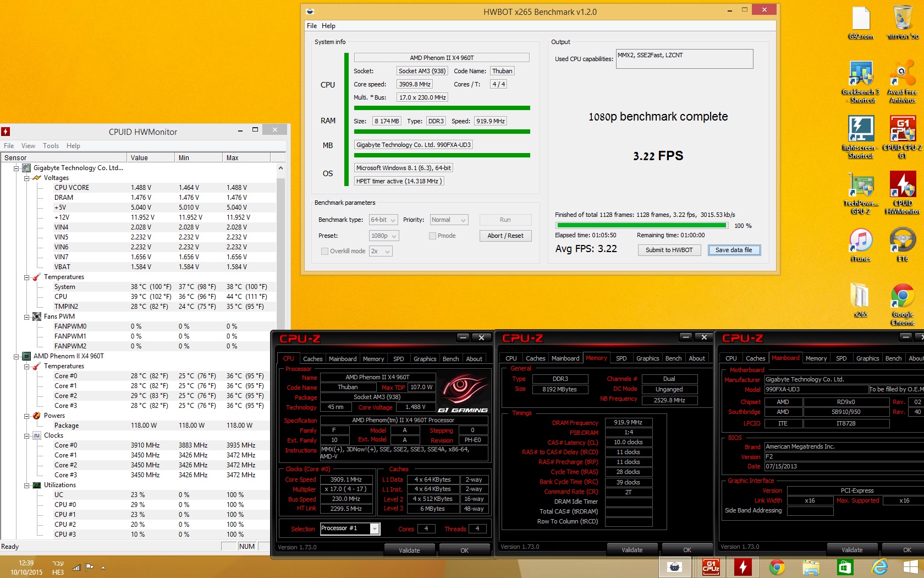Open the HWBOT File menu

pyautogui.click(x=312, y=26)
